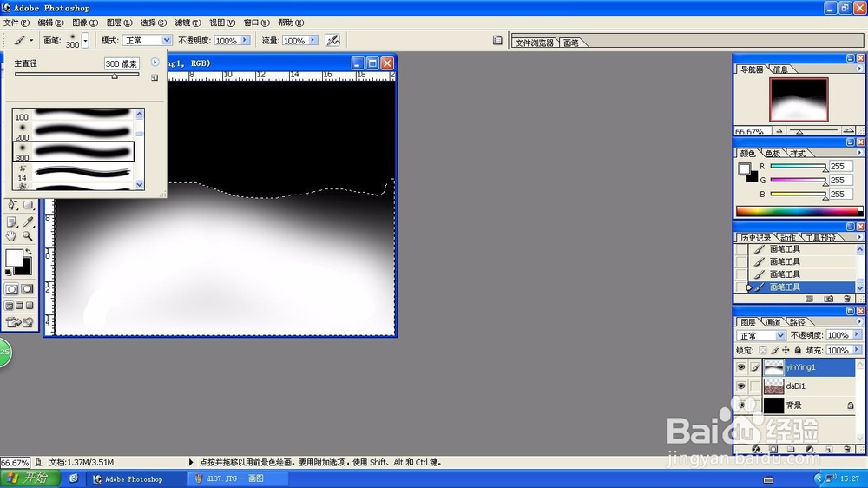This screenshot has width=868, height=488.
Task: Add layer style at Layers palette bottom
Action: pyautogui.click(x=756, y=449)
